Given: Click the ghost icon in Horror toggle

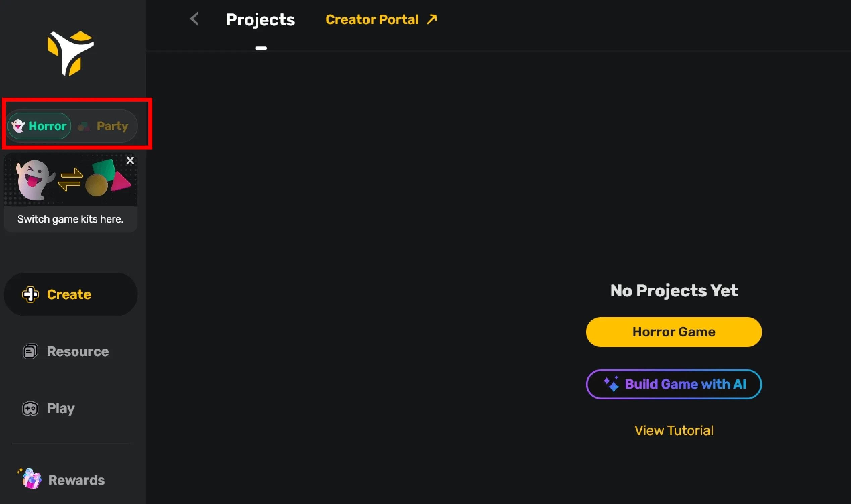Looking at the screenshot, I should coord(18,126).
